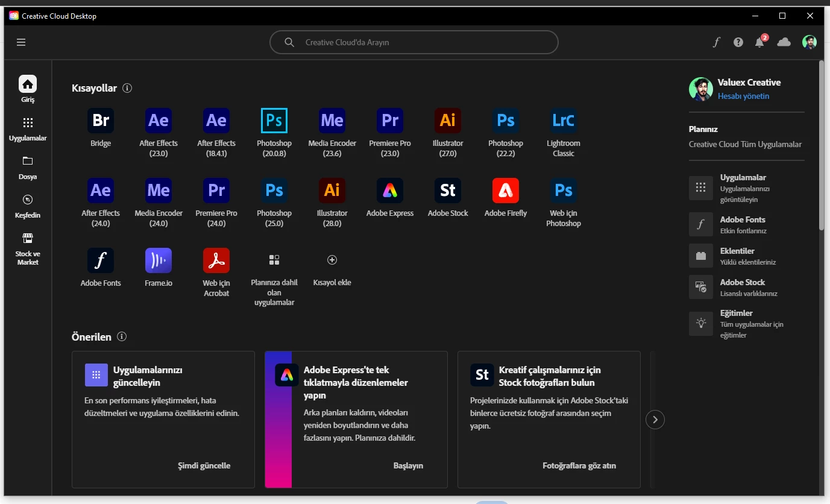
Task: Open Eklentiler in right panel
Action: 746,256
